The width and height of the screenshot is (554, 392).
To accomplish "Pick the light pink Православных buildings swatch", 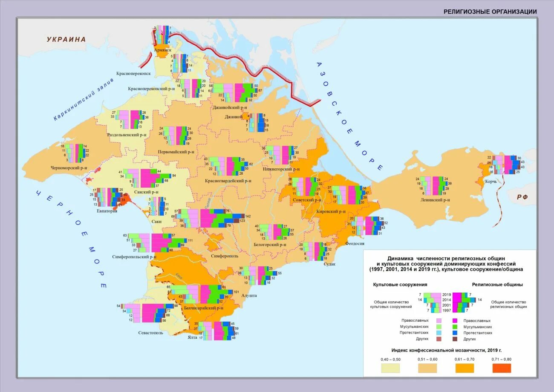I will (x=438, y=320).
